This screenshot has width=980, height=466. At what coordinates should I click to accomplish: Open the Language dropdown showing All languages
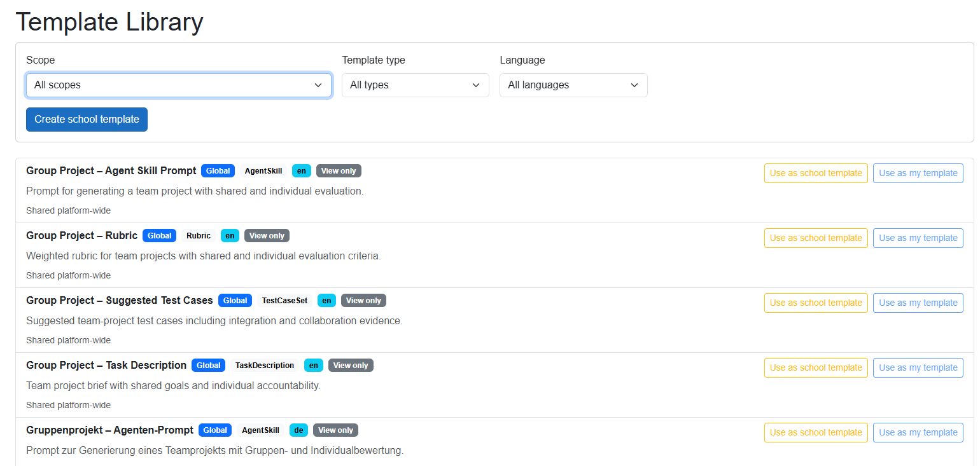point(573,85)
